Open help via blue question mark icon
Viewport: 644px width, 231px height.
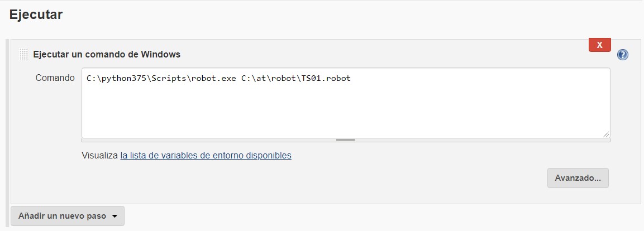tap(623, 55)
